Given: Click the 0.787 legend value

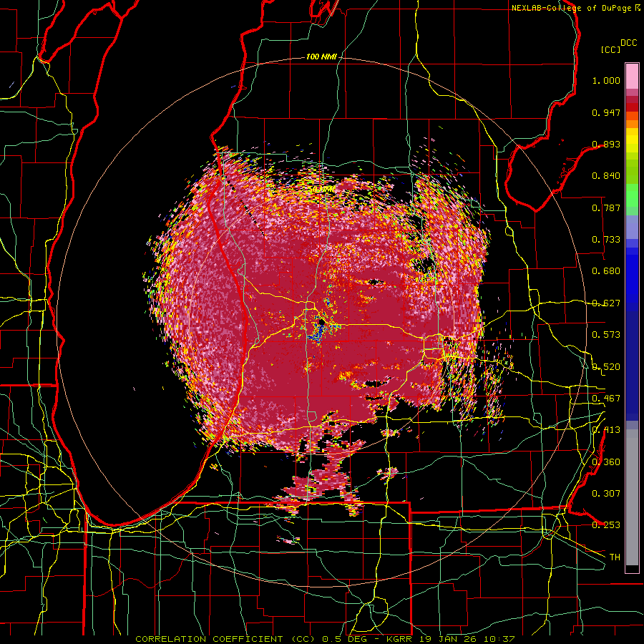Looking at the screenshot, I should click(606, 208).
